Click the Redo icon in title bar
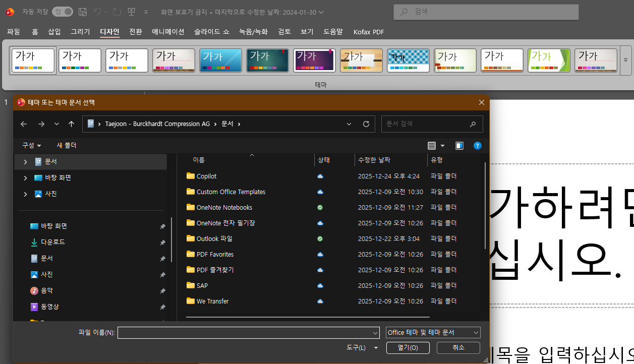 (117, 12)
